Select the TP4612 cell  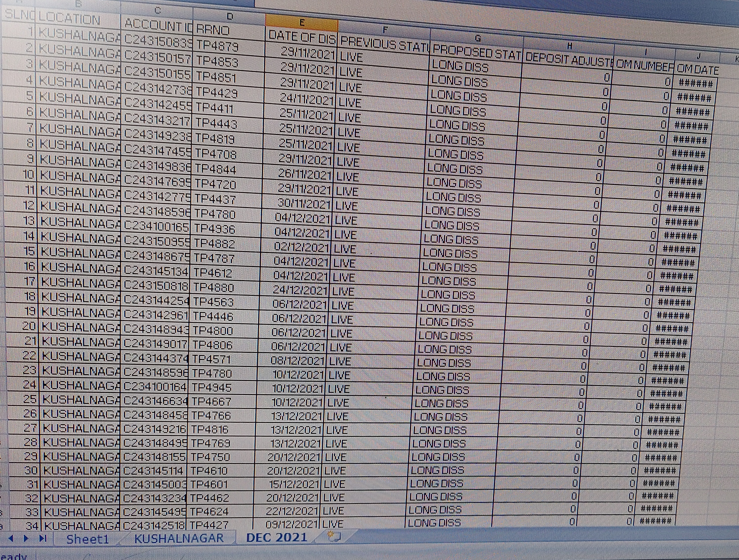click(x=224, y=273)
